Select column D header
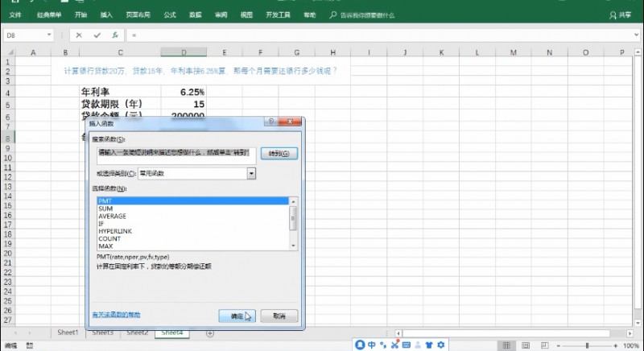The width and height of the screenshot is (644, 351). [184, 52]
